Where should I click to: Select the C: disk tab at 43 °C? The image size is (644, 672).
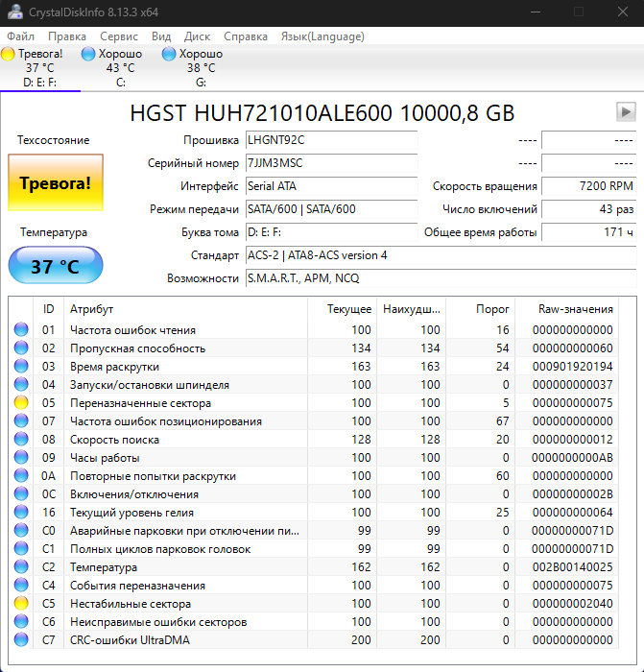(120, 68)
